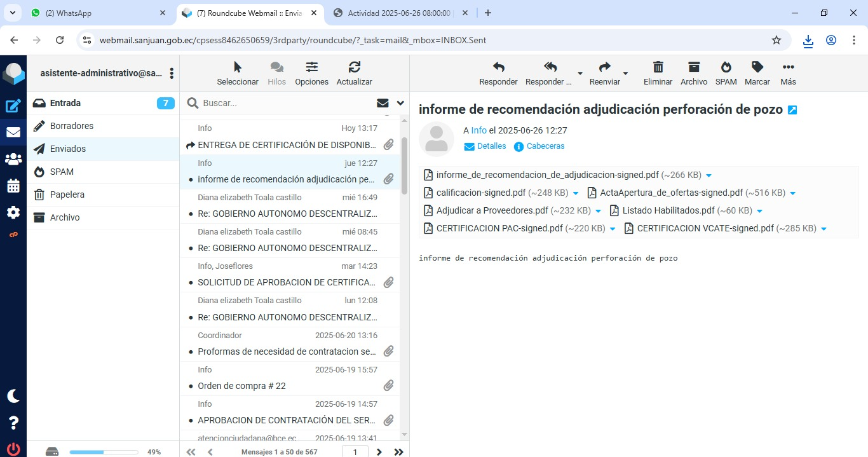This screenshot has height=457, width=868.
Task: Open dropdown for calificacion-signed.pdf attachment
Action: 576,193
